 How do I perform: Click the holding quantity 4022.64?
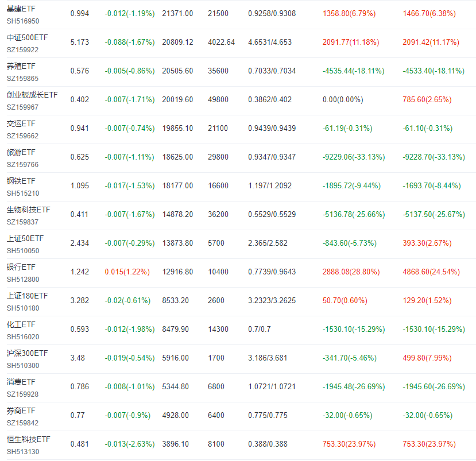[221, 42]
